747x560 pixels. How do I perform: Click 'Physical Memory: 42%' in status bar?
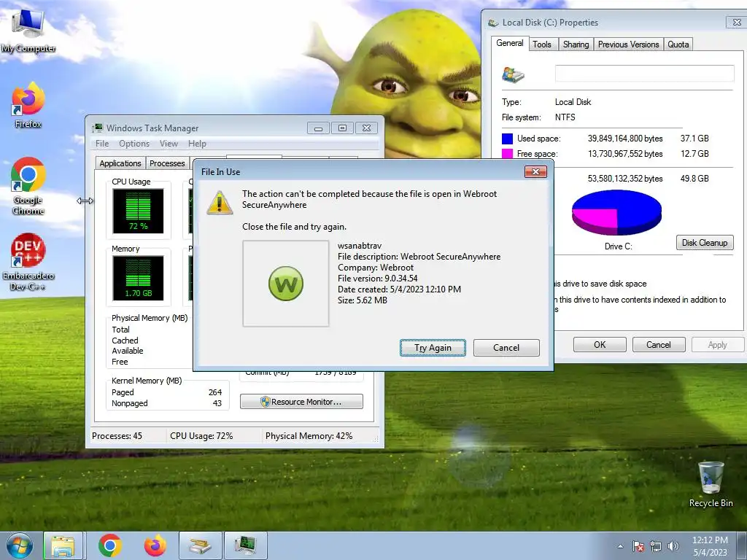coord(309,436)
